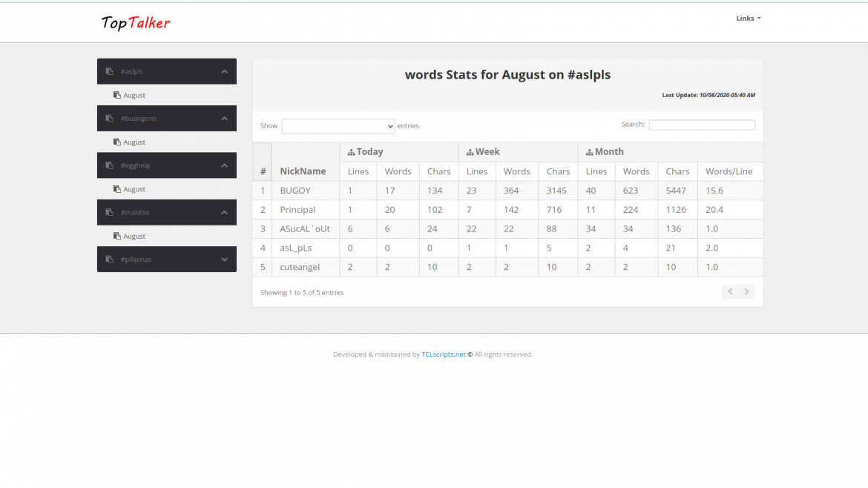Click the 15.6 words per line value
Screen dimensions: 868x488
click(714, 191)
